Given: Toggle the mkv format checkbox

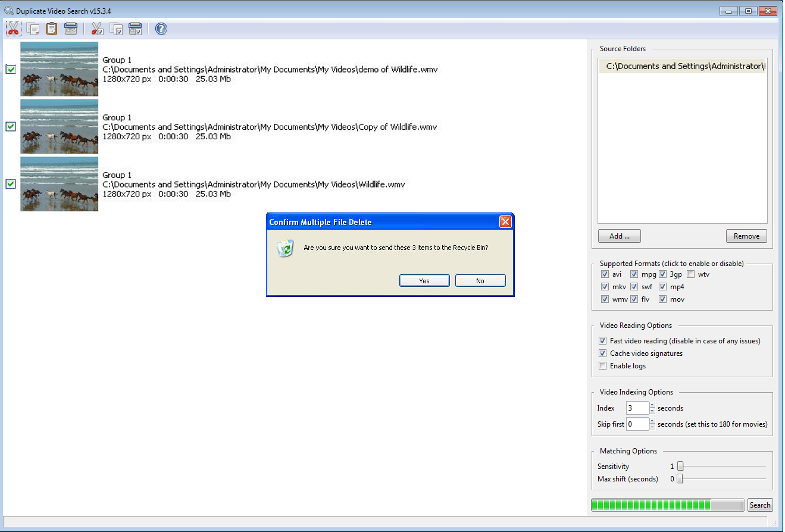Looking at the screenshot, I should pos(605,287).
